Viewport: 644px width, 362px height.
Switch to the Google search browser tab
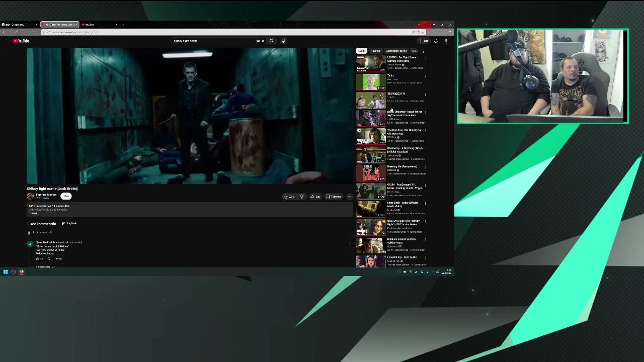click(x=19, y=25)
